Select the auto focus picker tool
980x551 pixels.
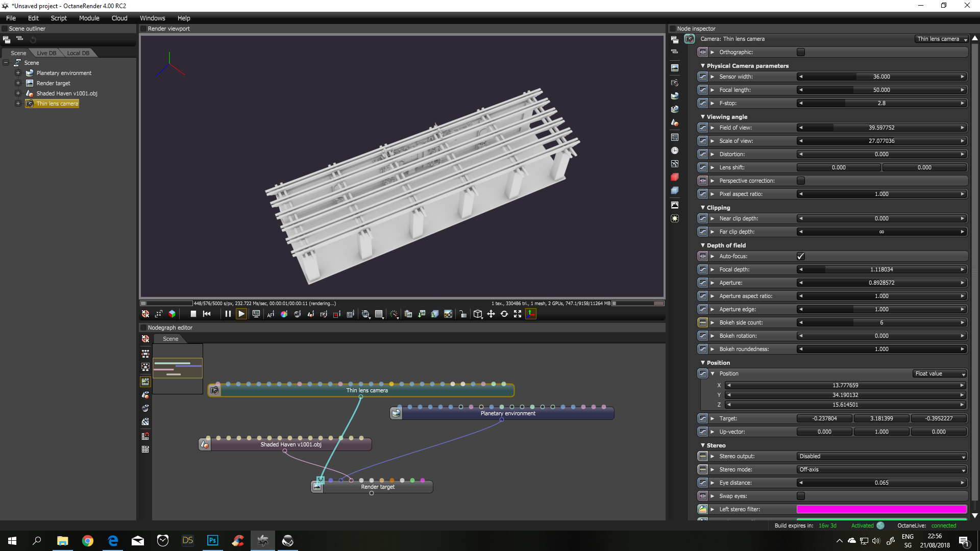click(x=271, y=314)
